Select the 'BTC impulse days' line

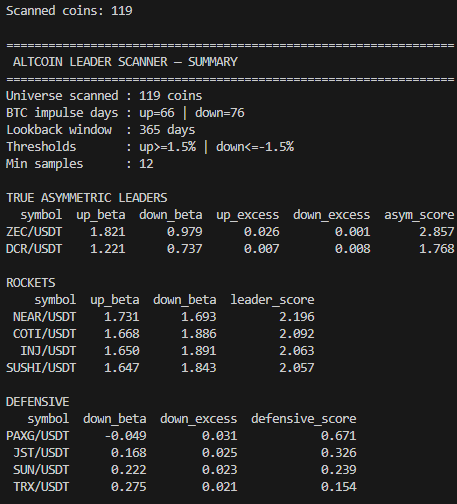(x=125, y=113)
